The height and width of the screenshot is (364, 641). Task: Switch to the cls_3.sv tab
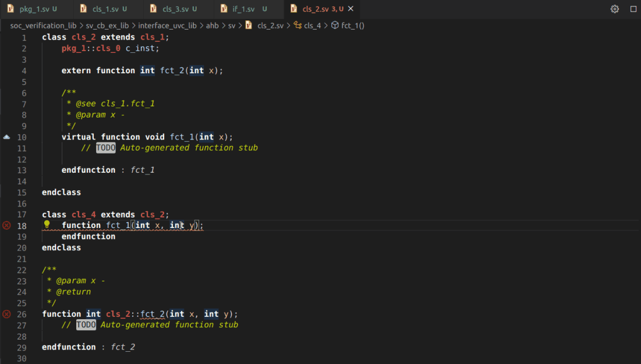[175, 9]
